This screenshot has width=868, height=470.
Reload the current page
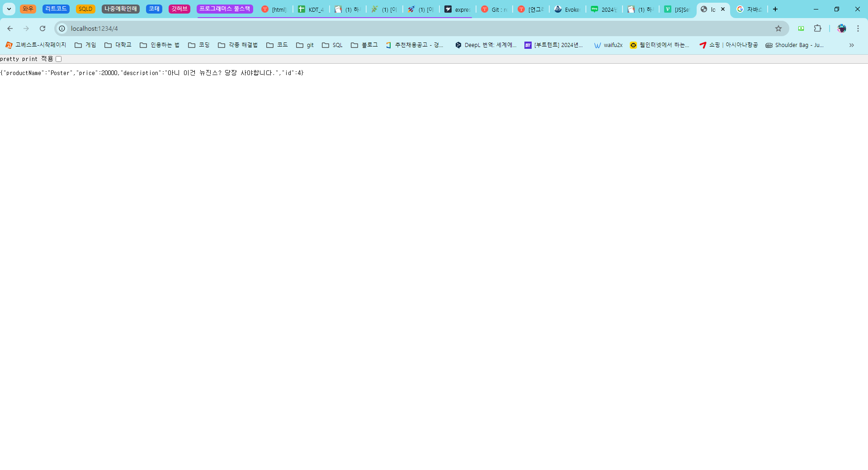tap(42, 28)
